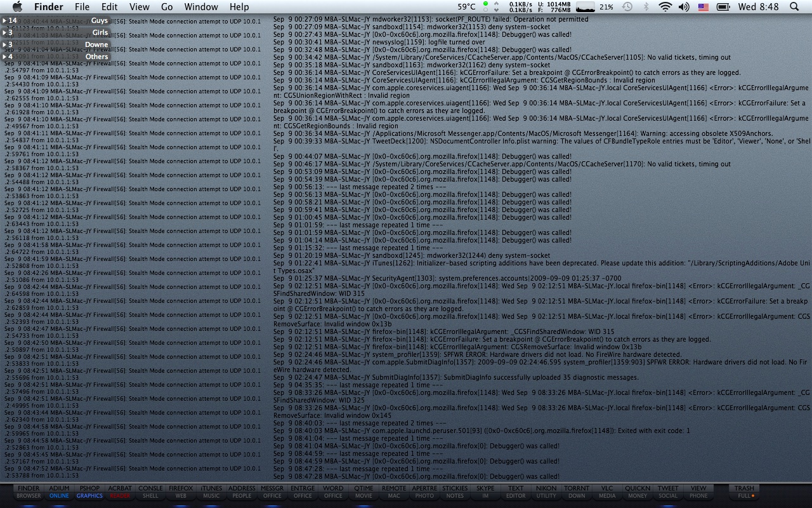Open the Window menu
The height and width of the screenshot is (508, 812).
[201, 7]
